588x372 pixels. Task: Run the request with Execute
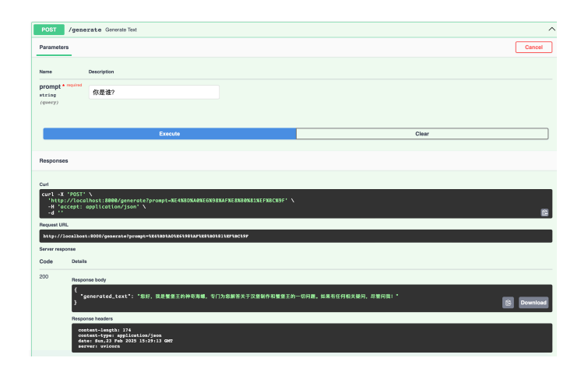(x=169, y=134)
